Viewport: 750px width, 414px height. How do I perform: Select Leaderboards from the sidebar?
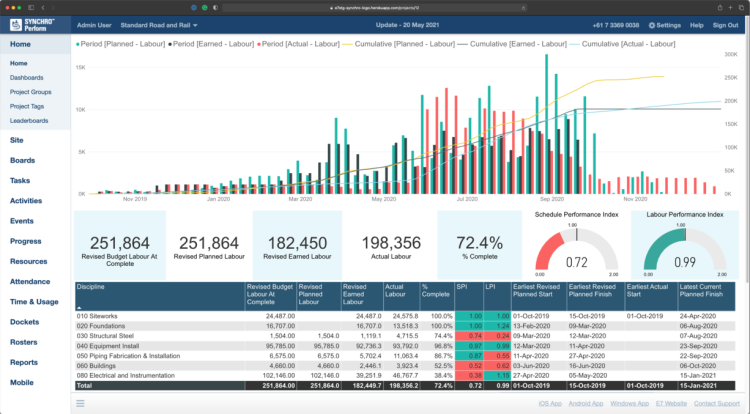[29, 120]
